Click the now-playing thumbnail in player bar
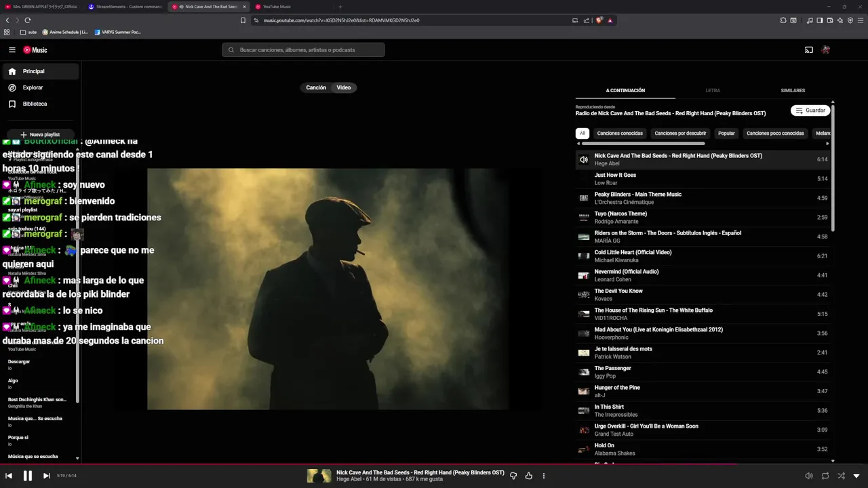The width and height of the screenshot is (868, 488). [x=319, y=476]
